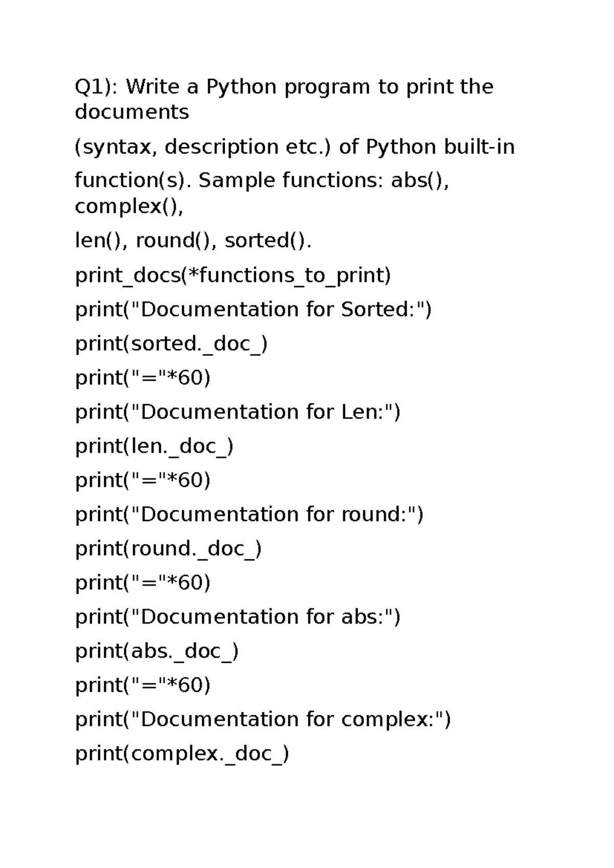The width and height of the screenshot is (614, 868).
Task: Click the "Documentation for Sorted:" print line
Action: pyautogui.click(x=253, y=310)
